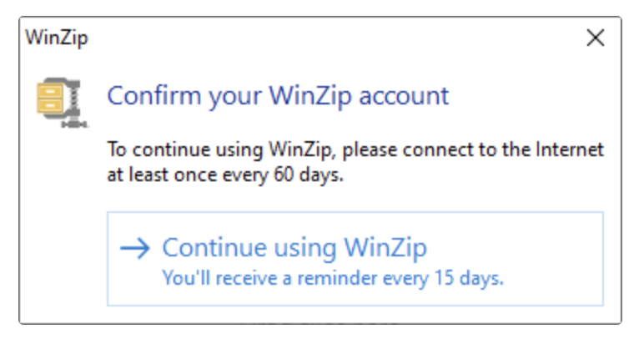
Task: Click the word 'account' in the heading
Action: [x=404, y=95]
